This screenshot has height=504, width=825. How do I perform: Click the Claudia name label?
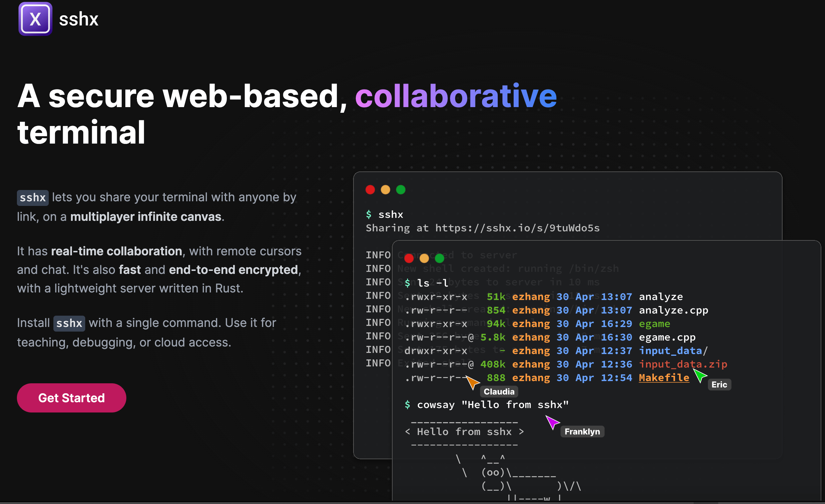(499, 392)
